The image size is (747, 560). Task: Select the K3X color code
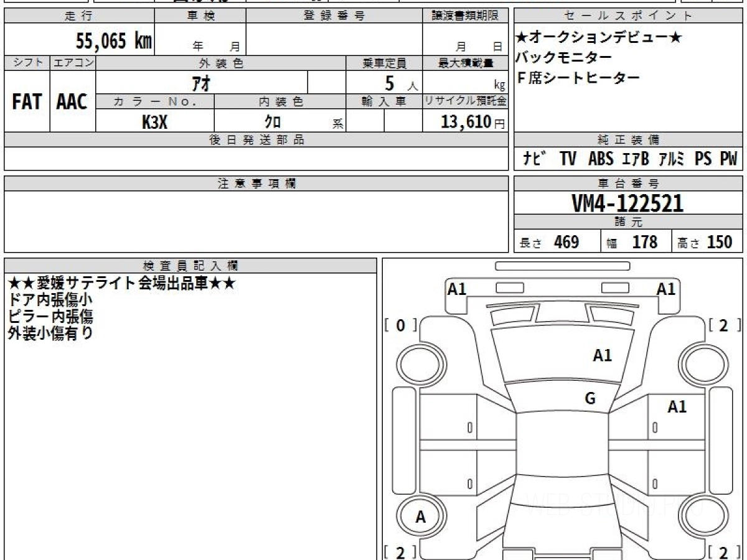click(x=155, y=121)
